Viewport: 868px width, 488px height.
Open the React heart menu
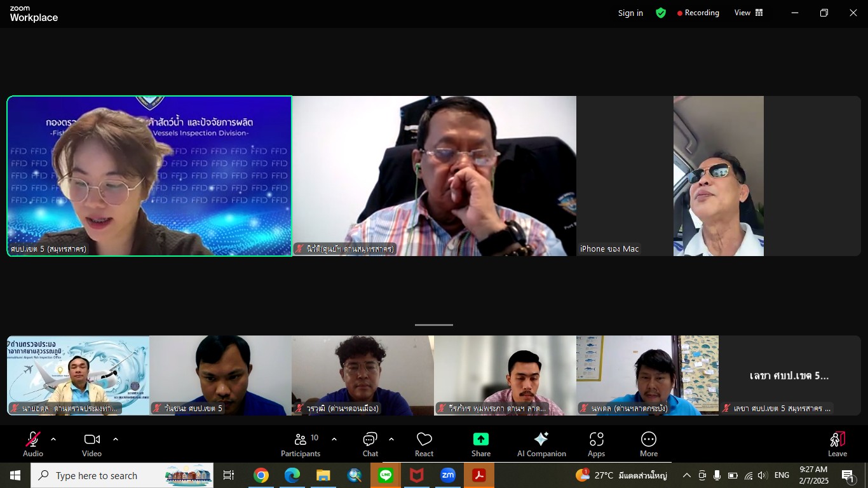tap(424, 444)
